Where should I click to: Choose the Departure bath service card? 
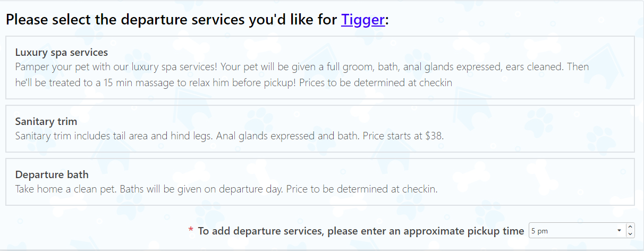click(x=320, y=182)
